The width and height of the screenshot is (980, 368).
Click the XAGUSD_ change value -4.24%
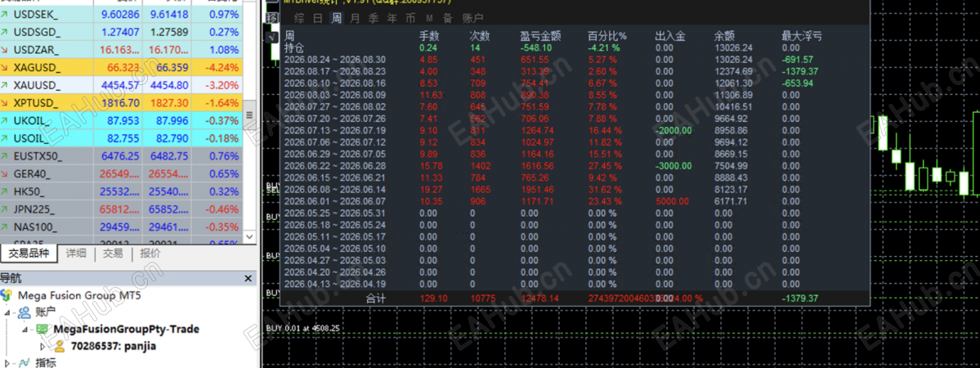pos(222,68)
